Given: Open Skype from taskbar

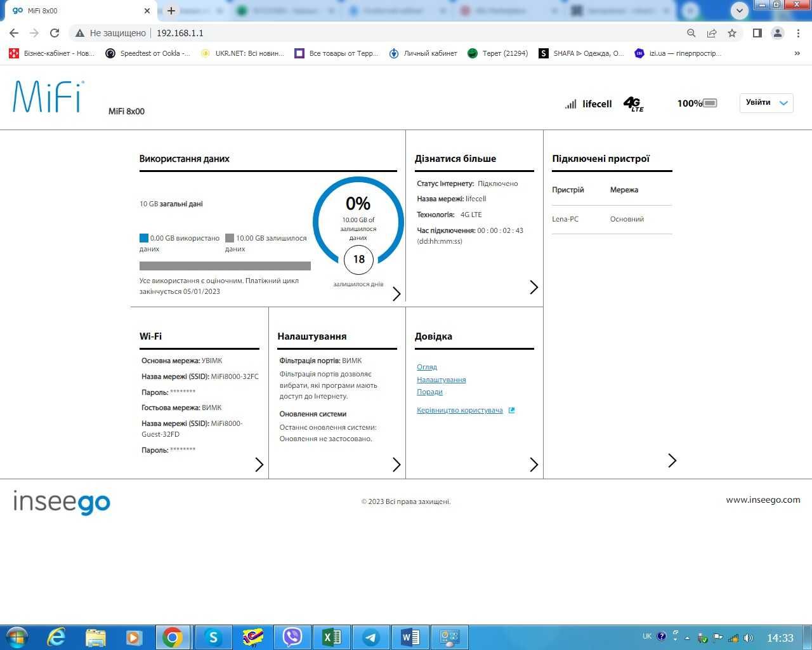Looking at the screenshot, I should (x=213, y=637).
